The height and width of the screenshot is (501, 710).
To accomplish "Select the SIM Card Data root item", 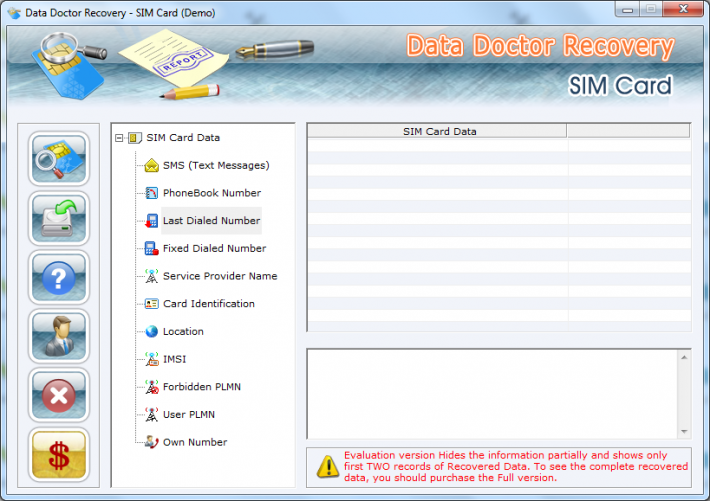I will click(x=183, y=138).
